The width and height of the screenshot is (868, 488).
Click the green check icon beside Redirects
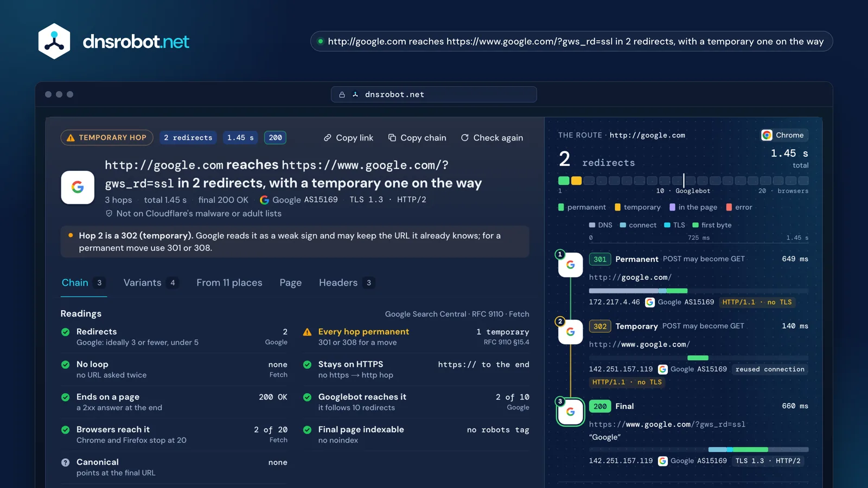click(x=66, y=332)
